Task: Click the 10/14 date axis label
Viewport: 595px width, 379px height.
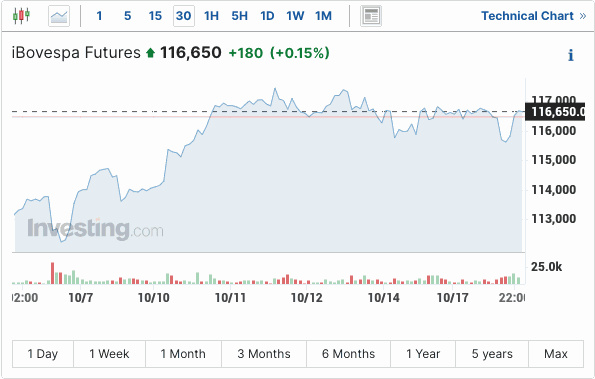Action: pyautogui.click(x=384, y=298)
